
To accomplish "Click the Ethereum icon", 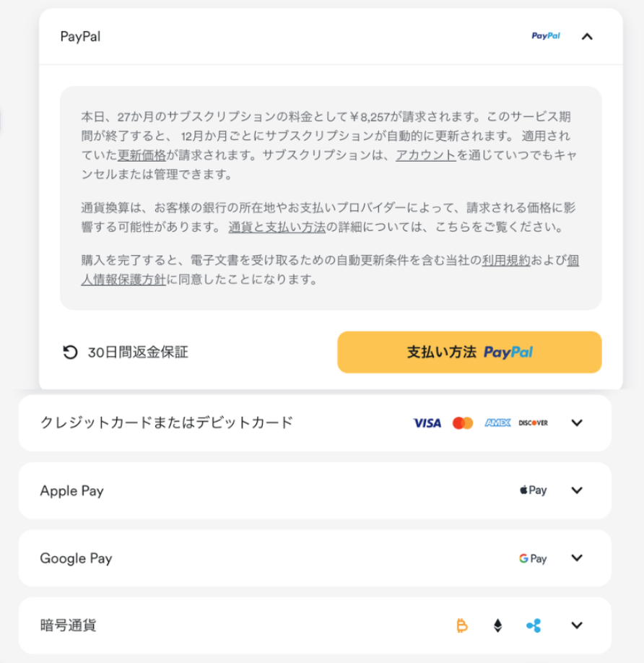I will coord(497,625).
